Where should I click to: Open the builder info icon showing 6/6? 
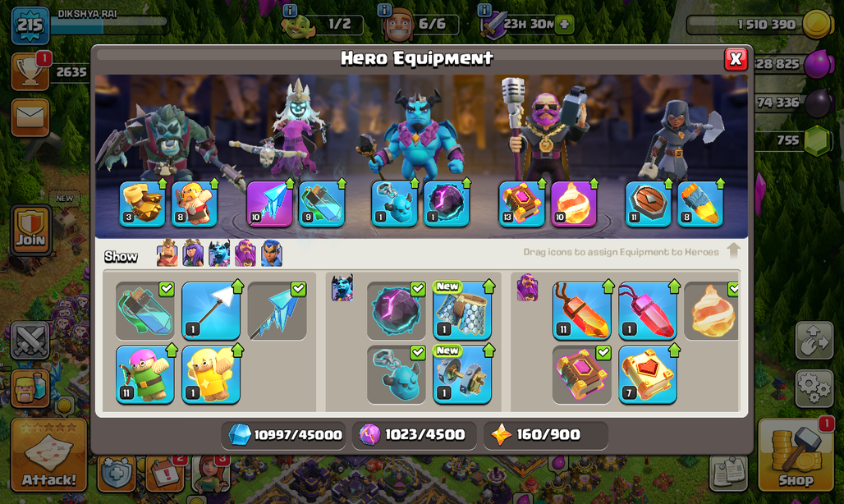384,10
